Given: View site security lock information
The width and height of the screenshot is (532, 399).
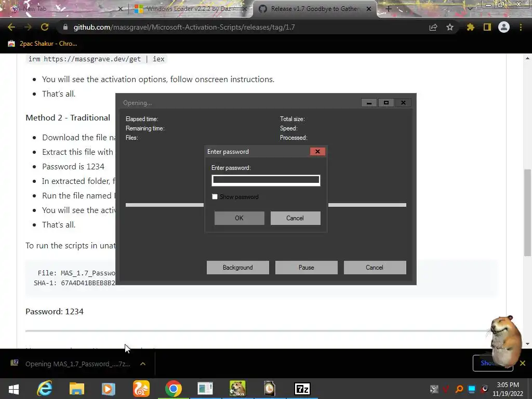Looking at the screenshot, I should click(65, 27).
